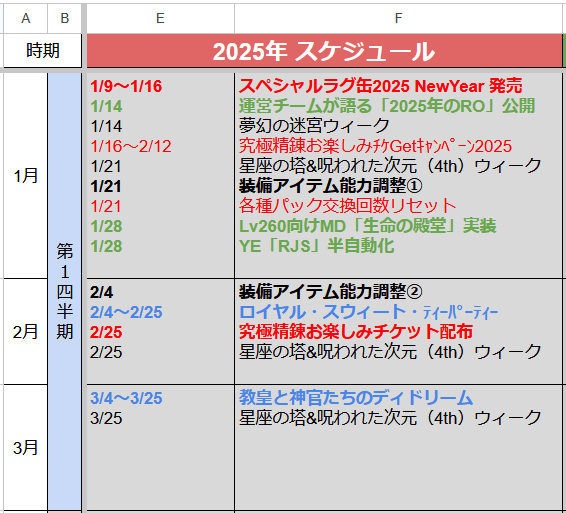Click the bold date 2/4
This screenshot has height=513, width=566.
point(101,292)
